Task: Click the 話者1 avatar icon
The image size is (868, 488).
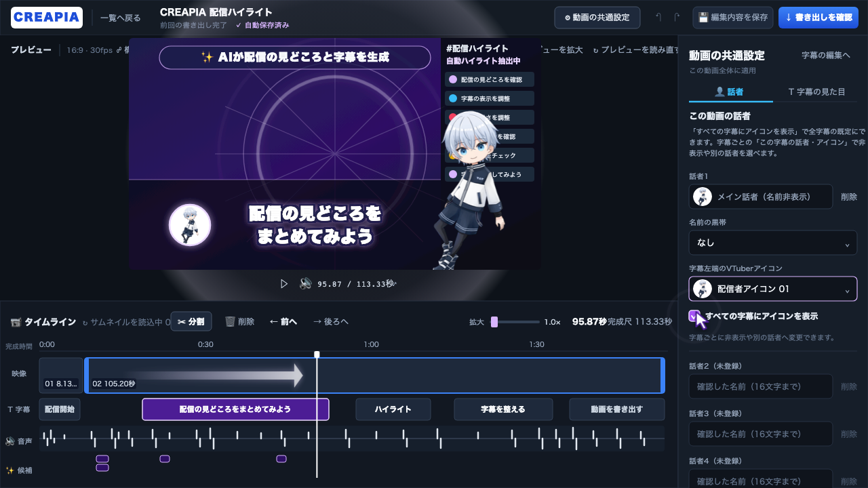Action: (703, 197)
